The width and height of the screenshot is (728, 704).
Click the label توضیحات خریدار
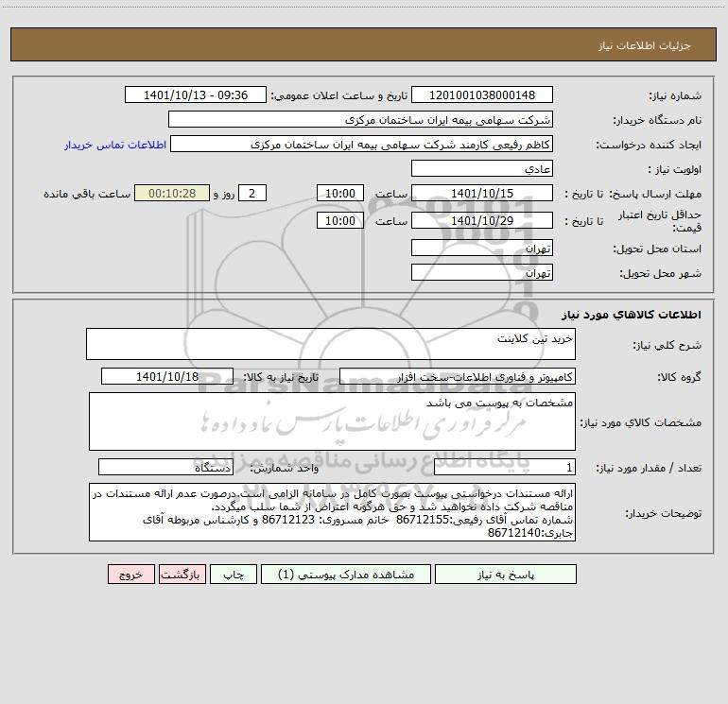[x=664, y=513]
